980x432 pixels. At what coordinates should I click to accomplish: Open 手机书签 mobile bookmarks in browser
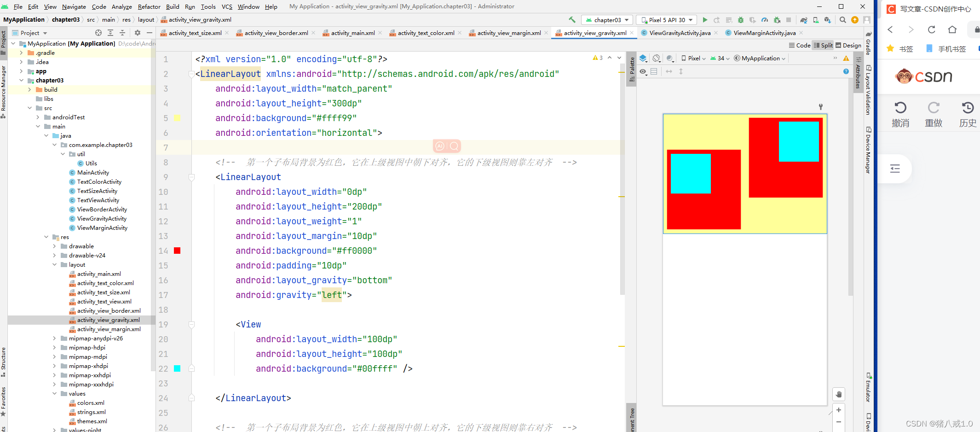point(945,49)
